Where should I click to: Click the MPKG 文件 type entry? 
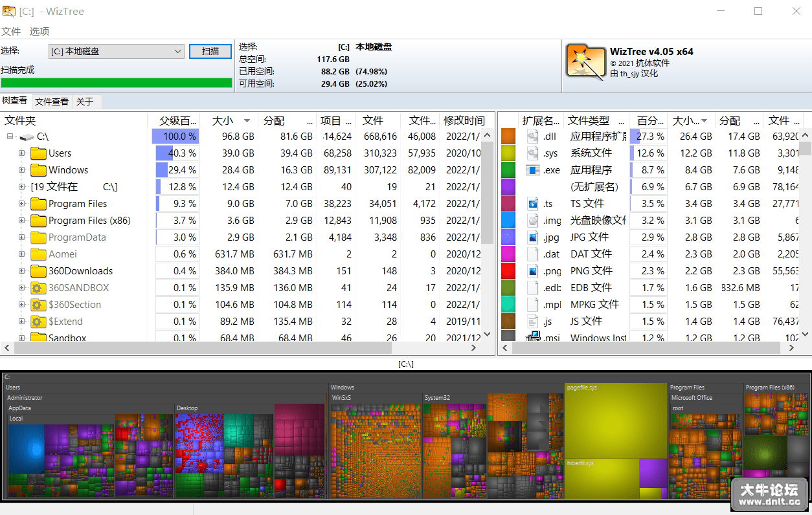[x=594, y=305]
